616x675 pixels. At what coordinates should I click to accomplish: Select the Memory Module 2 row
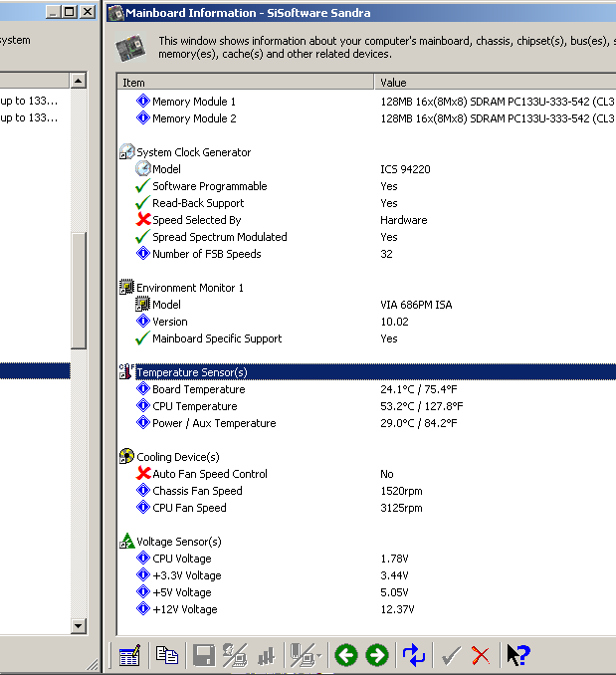point(366,118)
